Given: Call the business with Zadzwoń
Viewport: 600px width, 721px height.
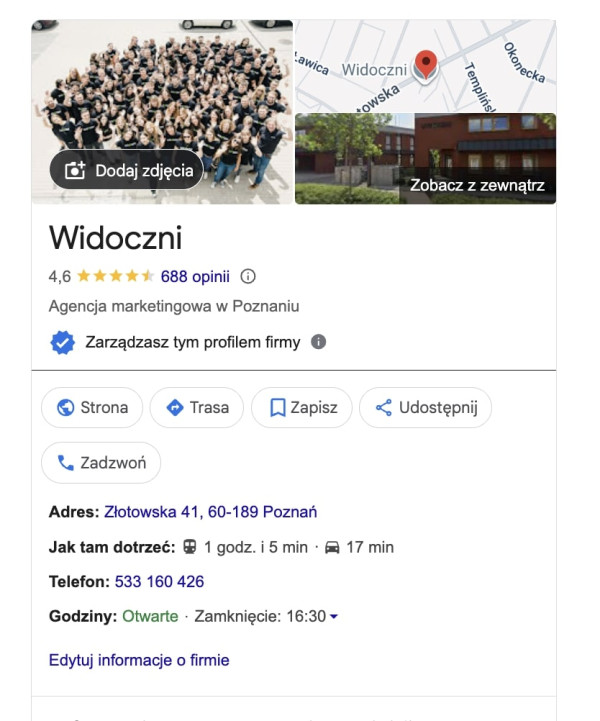Looking at the screenshot, I should pyautogui.click(x=101, y=463).
